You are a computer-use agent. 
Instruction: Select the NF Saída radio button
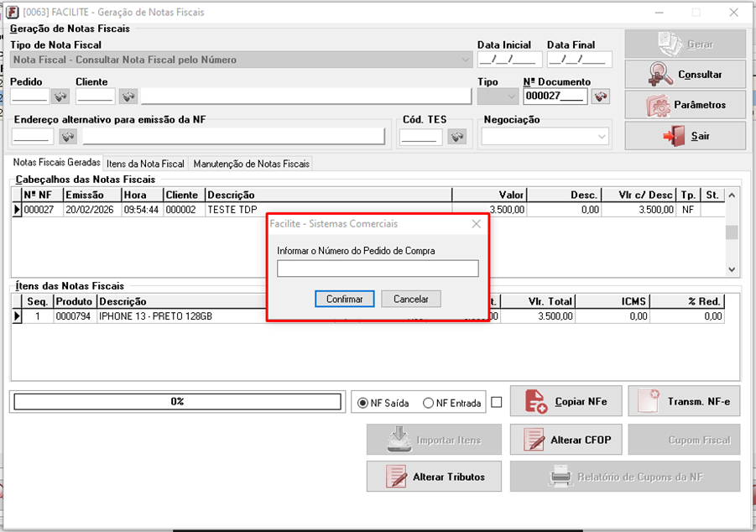point(362,403)
